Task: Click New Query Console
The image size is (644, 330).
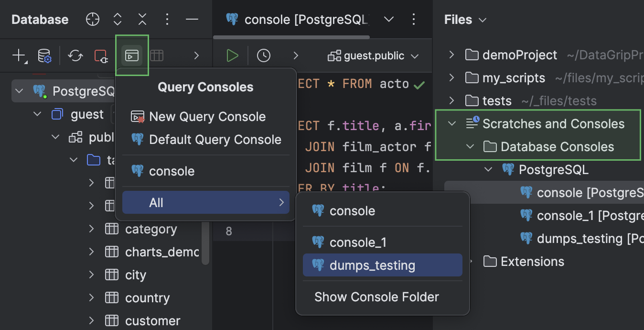Action: pyautogui.click(x=207, y=116)
